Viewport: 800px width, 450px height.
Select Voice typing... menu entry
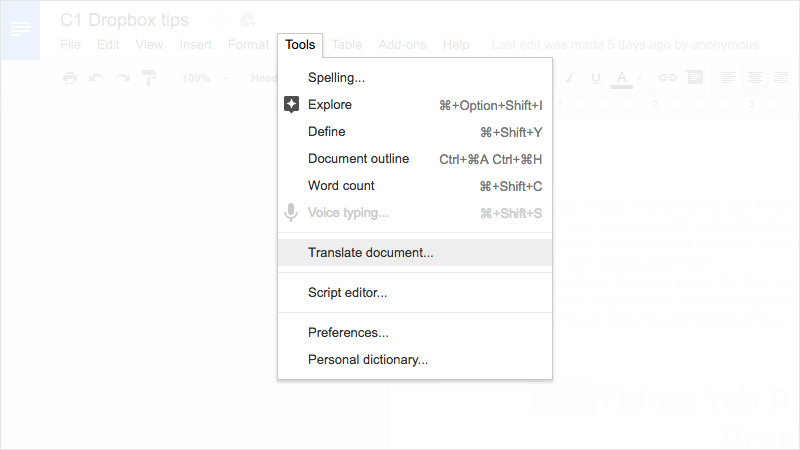pyautogui.click(x=415, y=213)
